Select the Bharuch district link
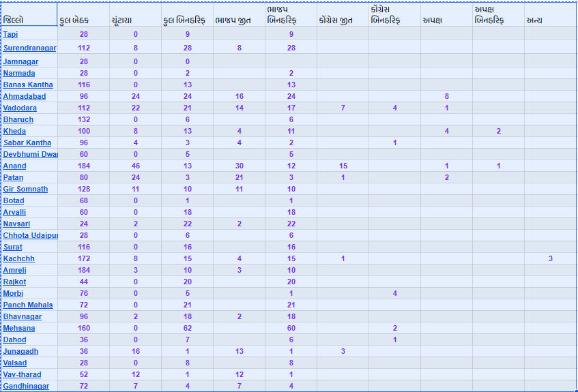578x392 pixels. 18,120
